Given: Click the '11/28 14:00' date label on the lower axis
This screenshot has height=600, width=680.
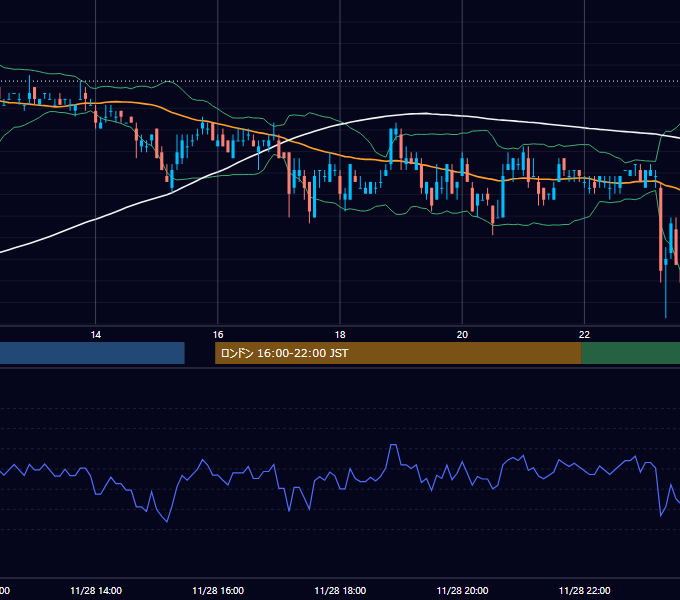Looking at the screenshot, I should click(96, 590).
